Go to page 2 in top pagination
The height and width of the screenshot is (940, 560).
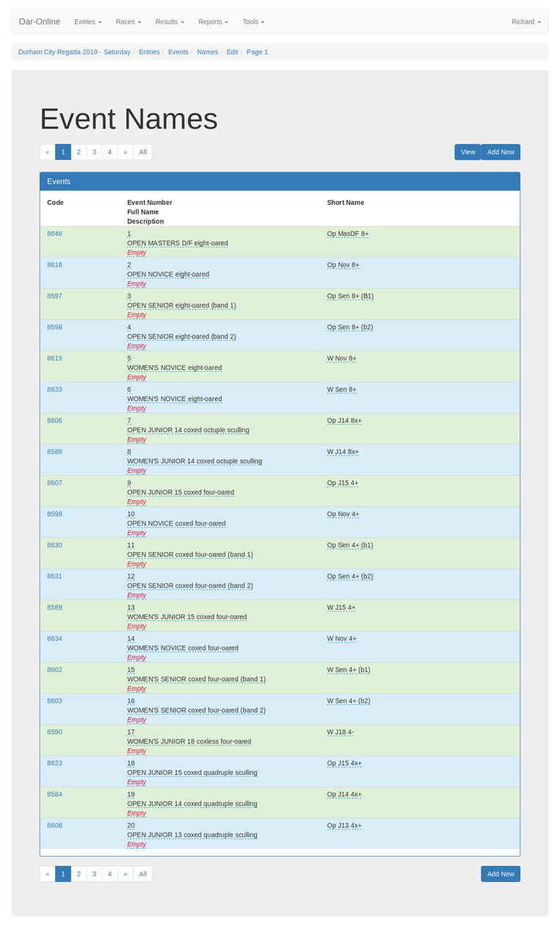[x=79, y=152]
